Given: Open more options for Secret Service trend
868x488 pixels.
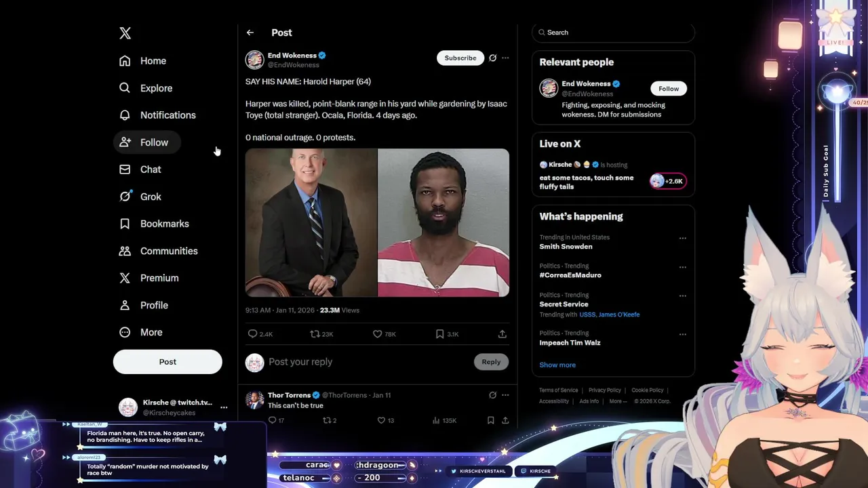Looking at the screenshot, I should tap(683, 296).
